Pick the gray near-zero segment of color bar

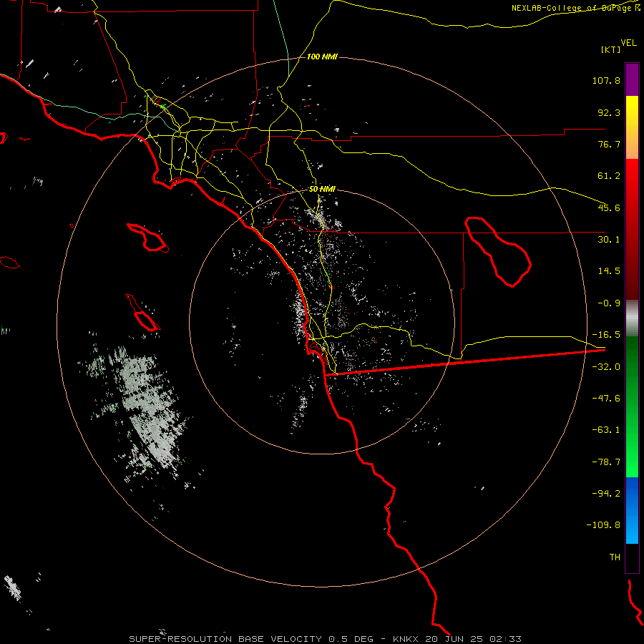632,318
